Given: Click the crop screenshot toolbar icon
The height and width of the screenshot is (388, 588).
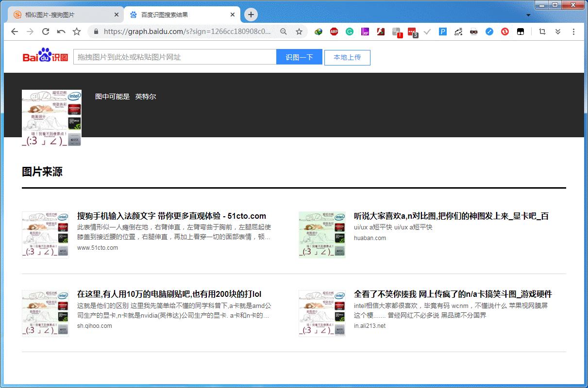Looking at the screenshot, I should [541, 31].
